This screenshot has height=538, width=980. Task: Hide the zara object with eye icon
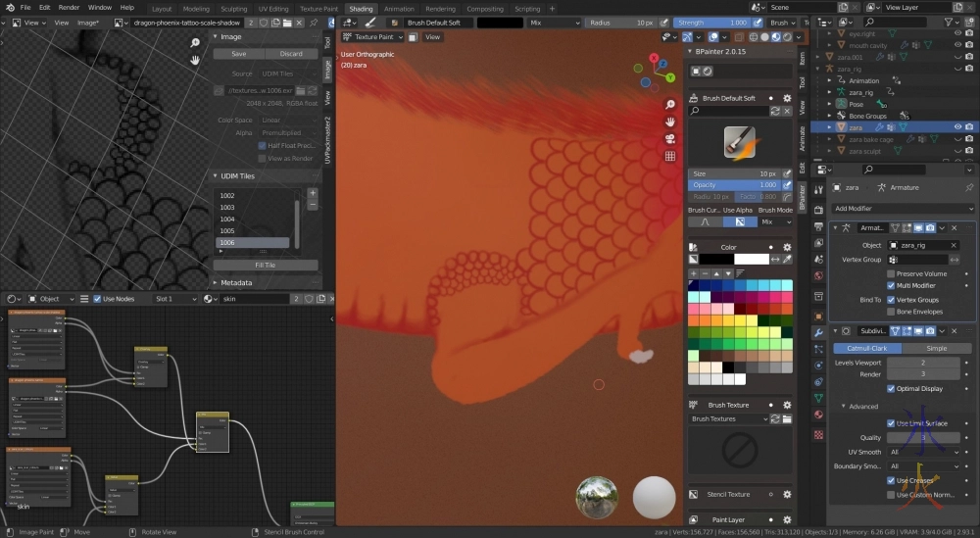pyautogui.click(x=956, y=126)
